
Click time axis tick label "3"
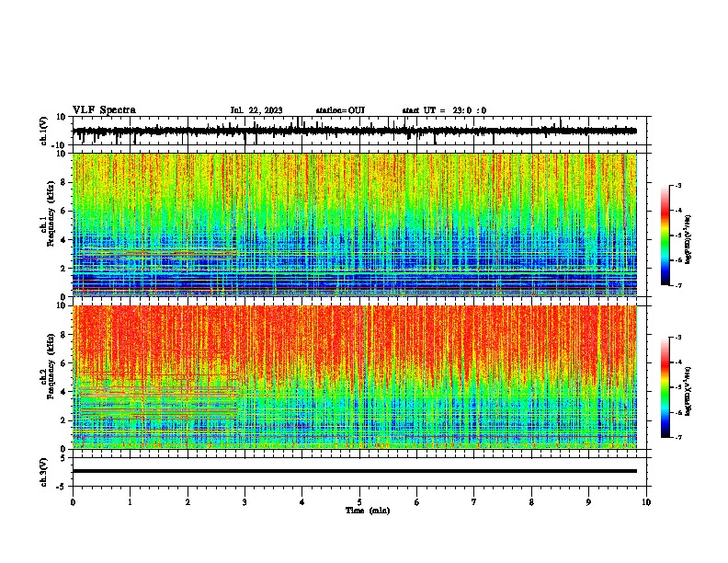tap(245, 502)
